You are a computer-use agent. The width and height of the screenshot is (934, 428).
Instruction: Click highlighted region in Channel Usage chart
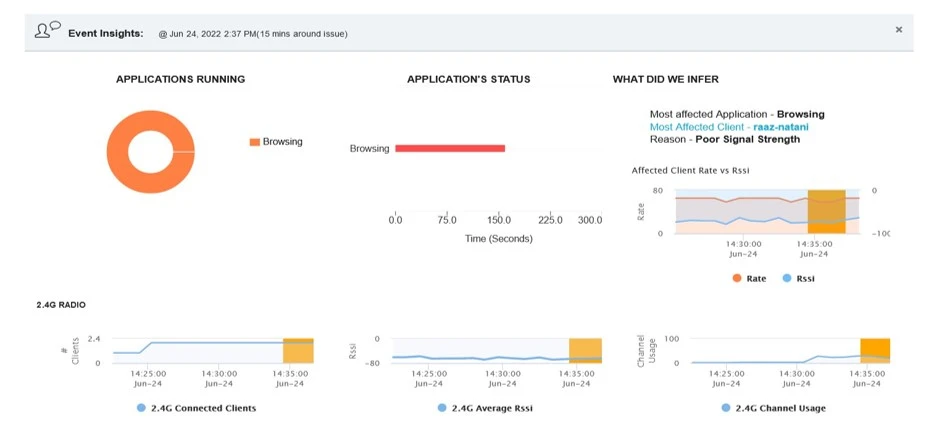[x=875, y=351]
